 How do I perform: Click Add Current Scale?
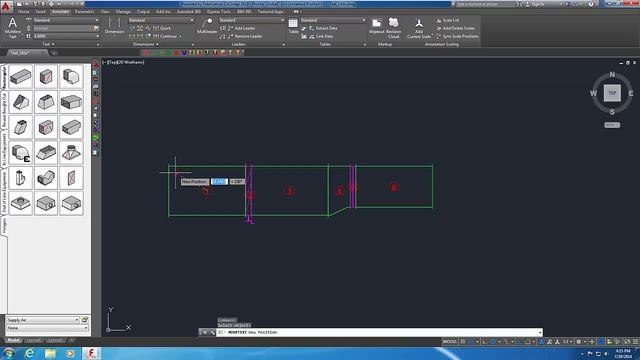419,28
